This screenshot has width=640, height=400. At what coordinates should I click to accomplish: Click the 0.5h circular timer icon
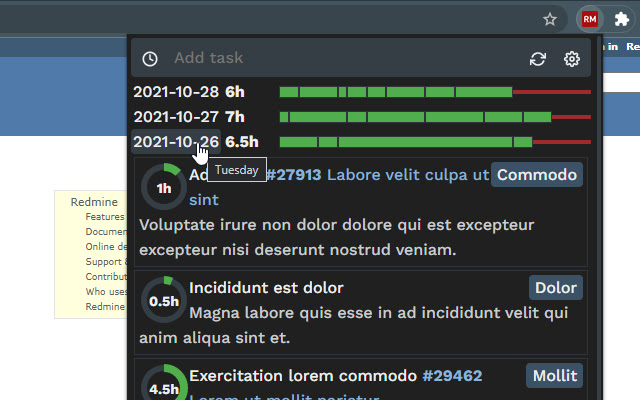coord(163,300)
